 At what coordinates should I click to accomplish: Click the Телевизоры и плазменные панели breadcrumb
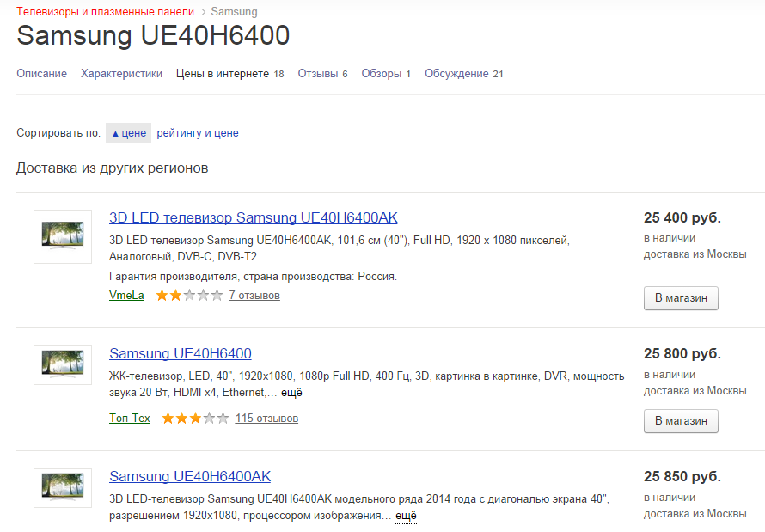[105, 12]
